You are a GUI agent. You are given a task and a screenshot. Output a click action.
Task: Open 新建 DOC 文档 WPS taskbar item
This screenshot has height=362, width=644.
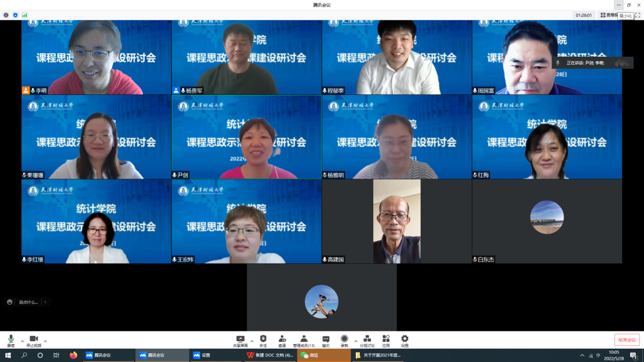point(270,356)
